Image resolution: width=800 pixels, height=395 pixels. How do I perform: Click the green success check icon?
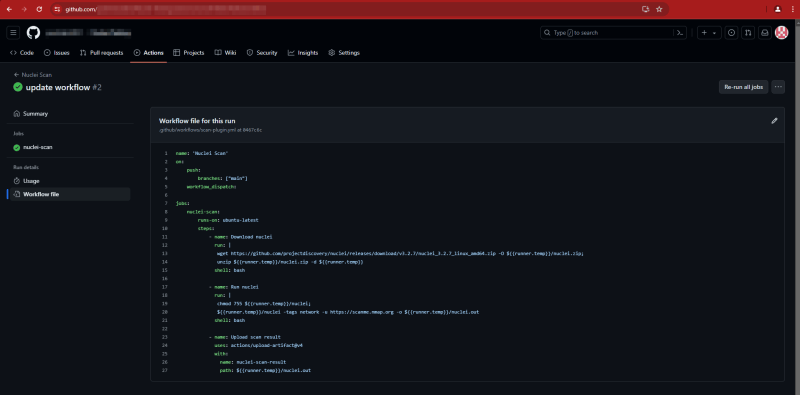point(18,87)
